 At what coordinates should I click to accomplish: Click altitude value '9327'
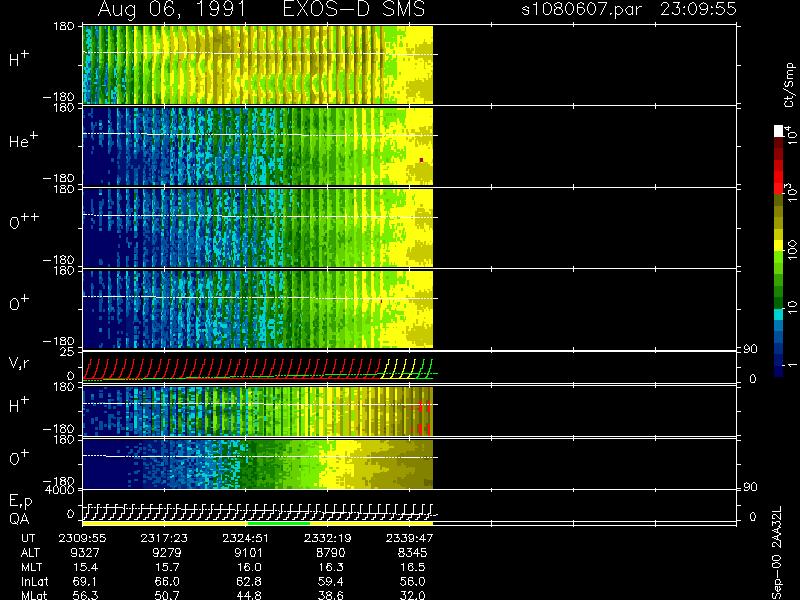pos(85,553)
